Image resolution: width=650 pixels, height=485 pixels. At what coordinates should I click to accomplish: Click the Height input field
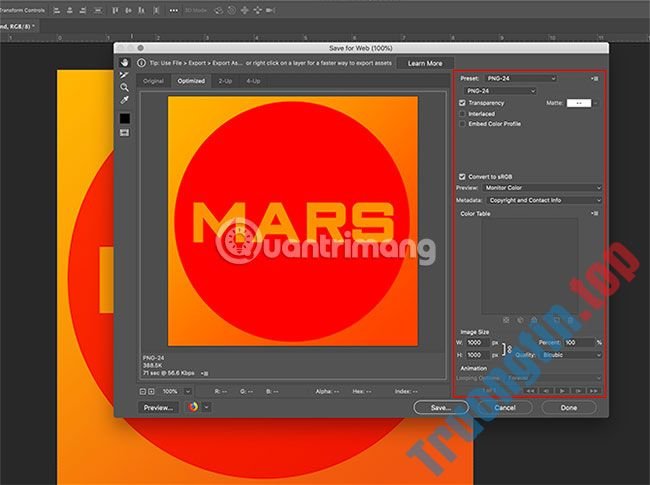[478, 355]
